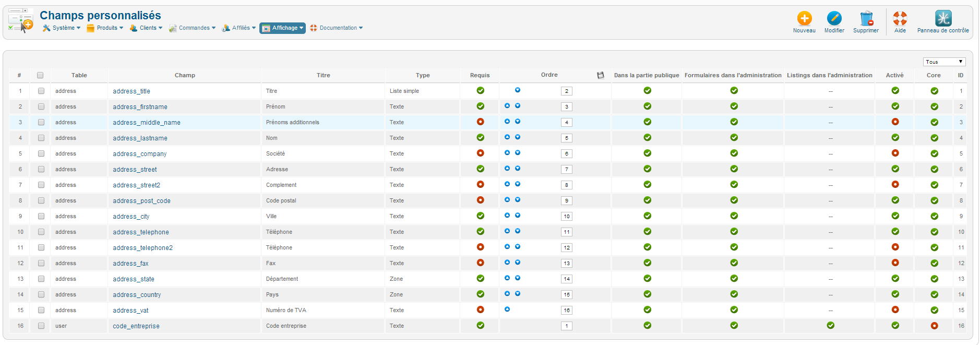Open the Aide lifebuoy icon
The width and height of the screenshot is (980, 345).
[900, 19]
